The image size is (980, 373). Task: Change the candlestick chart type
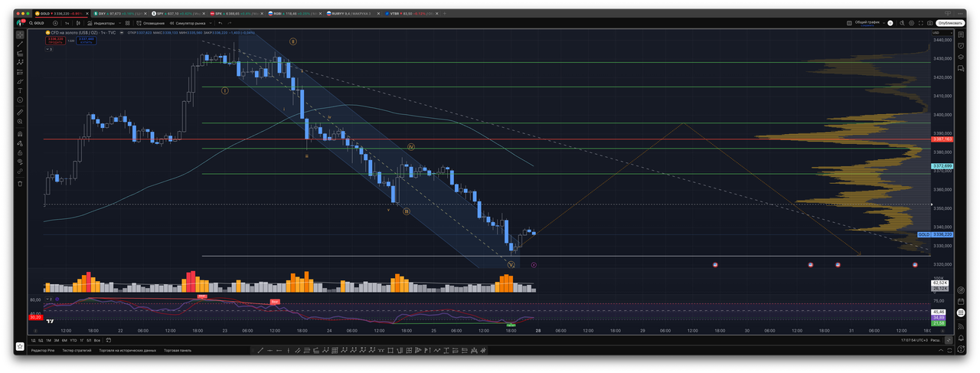[x=78, y=23]
